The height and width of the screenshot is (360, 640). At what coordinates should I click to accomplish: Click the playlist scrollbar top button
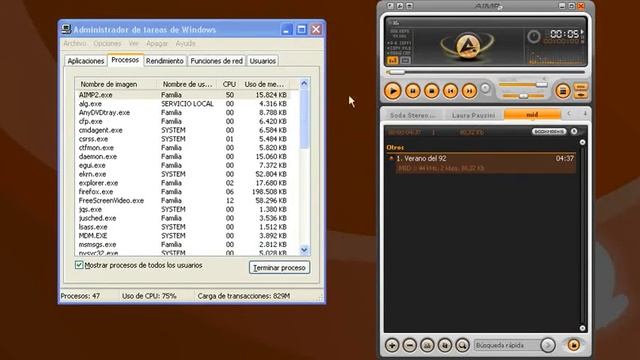pos(582,142)
